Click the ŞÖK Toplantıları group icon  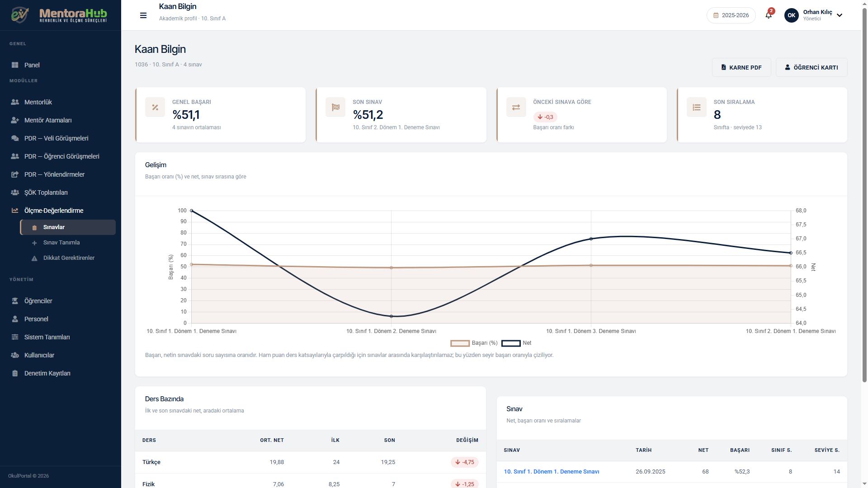pyautogui.click(x=15, y=192)
